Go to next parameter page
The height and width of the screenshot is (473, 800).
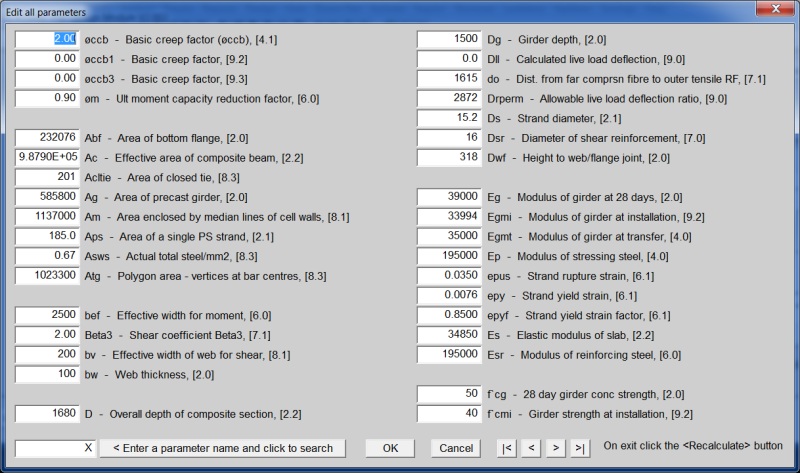click(555, 447)
